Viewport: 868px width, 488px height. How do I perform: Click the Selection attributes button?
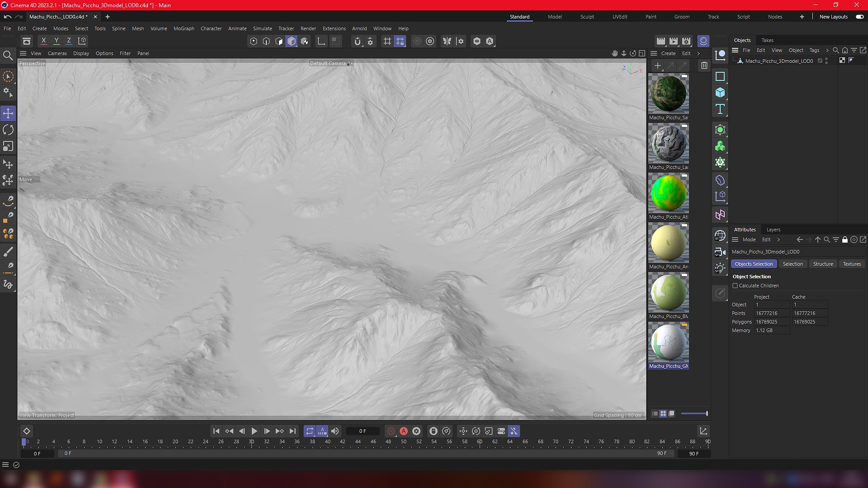pos(793,264)
